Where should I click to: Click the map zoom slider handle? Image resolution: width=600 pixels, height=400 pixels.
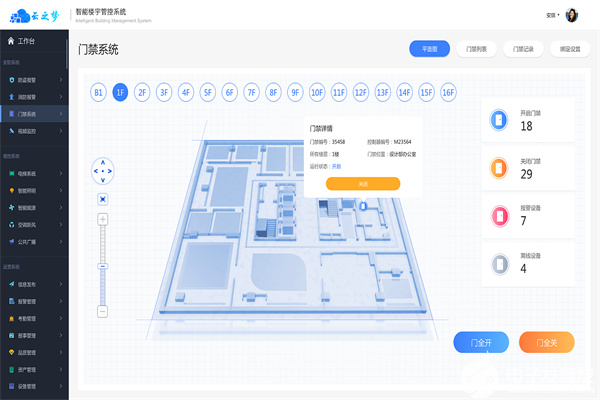point(103,266)
